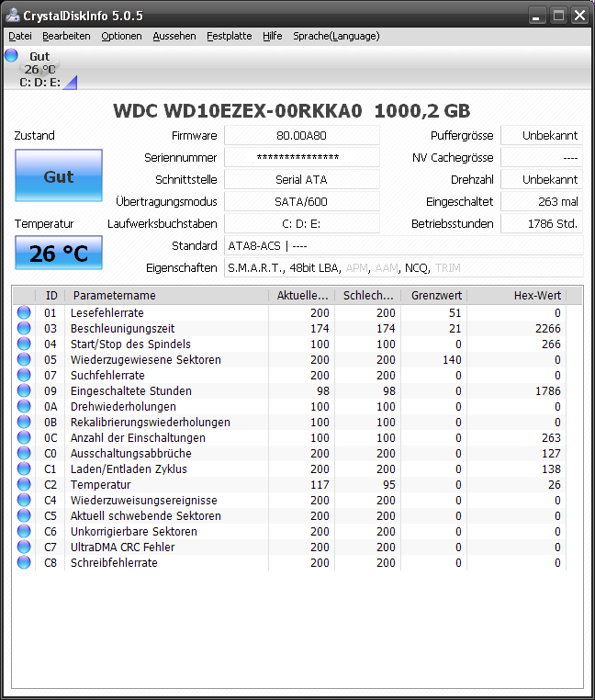Click the masked Seriennummer field
Image resolution: width=595 pixels, height=700 pixels.
[x=302, y=157]
